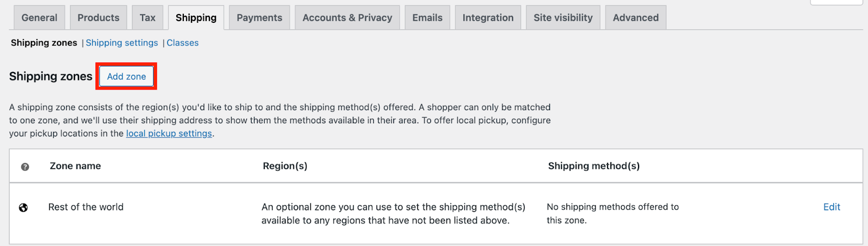
Task: Switch to the Products tab
Action: pyautogui.click(x=98, y=18)
